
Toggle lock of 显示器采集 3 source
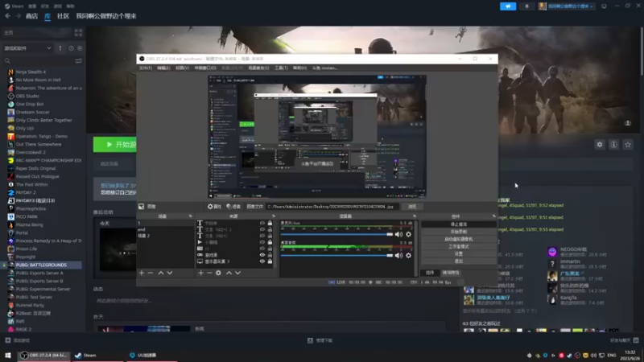click(x=270, y=261)
